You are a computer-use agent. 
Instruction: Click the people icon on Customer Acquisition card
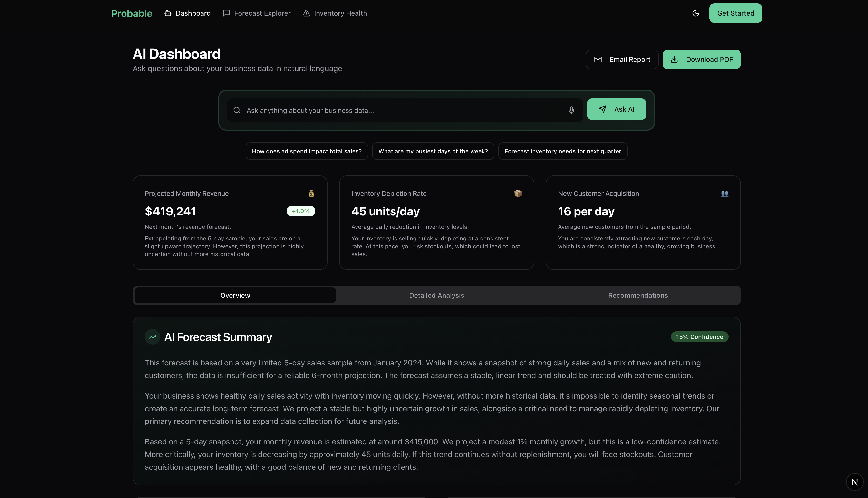[724, 194]
